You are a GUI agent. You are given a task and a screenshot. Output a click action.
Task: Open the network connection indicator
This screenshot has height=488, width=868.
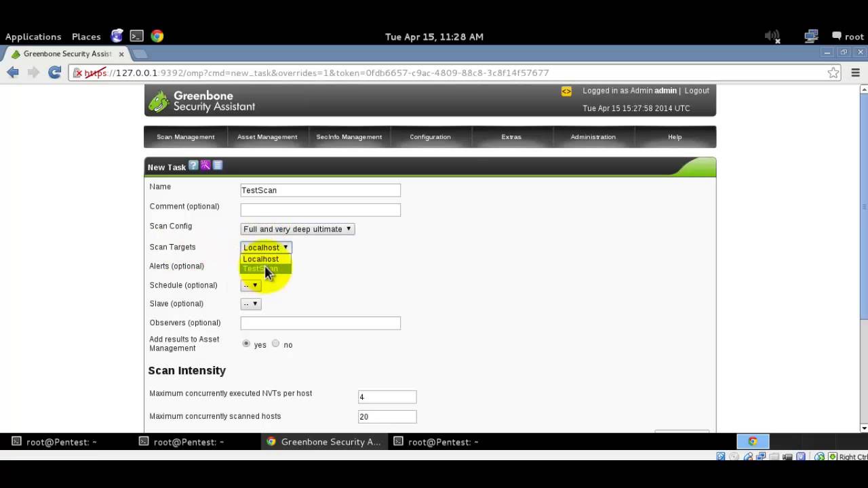tap(811, 37)
